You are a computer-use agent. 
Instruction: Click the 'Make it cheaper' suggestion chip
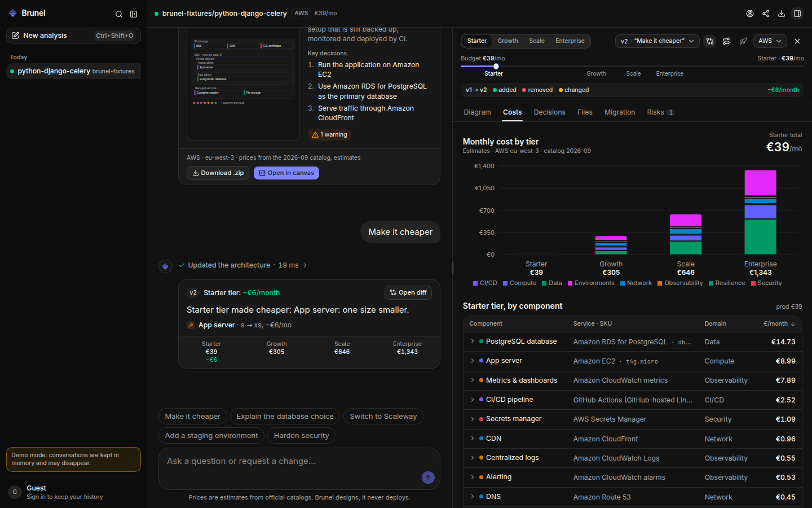click(x=193, y=417)
